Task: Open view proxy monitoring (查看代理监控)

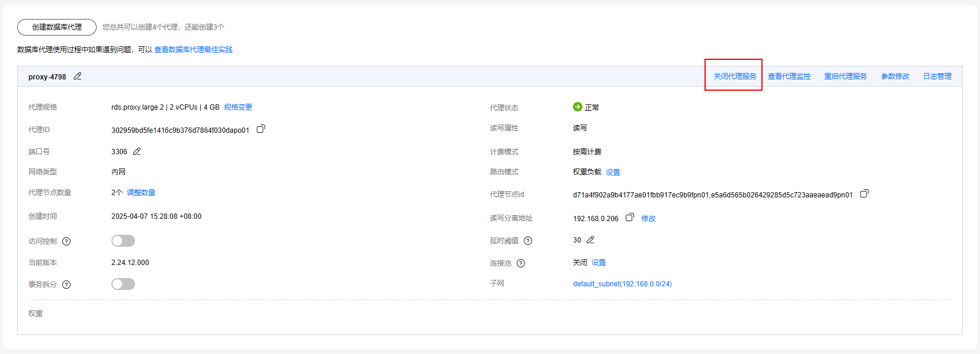Action: [x=789, y=76]
